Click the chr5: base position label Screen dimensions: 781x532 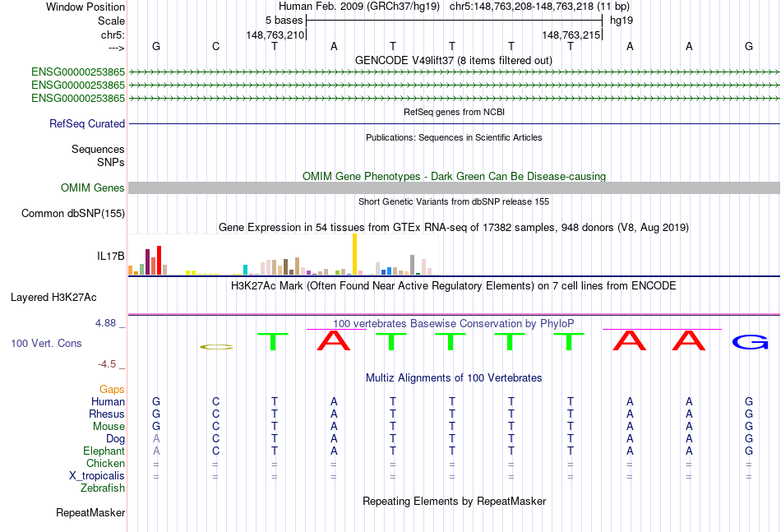[x=113, y=35]
